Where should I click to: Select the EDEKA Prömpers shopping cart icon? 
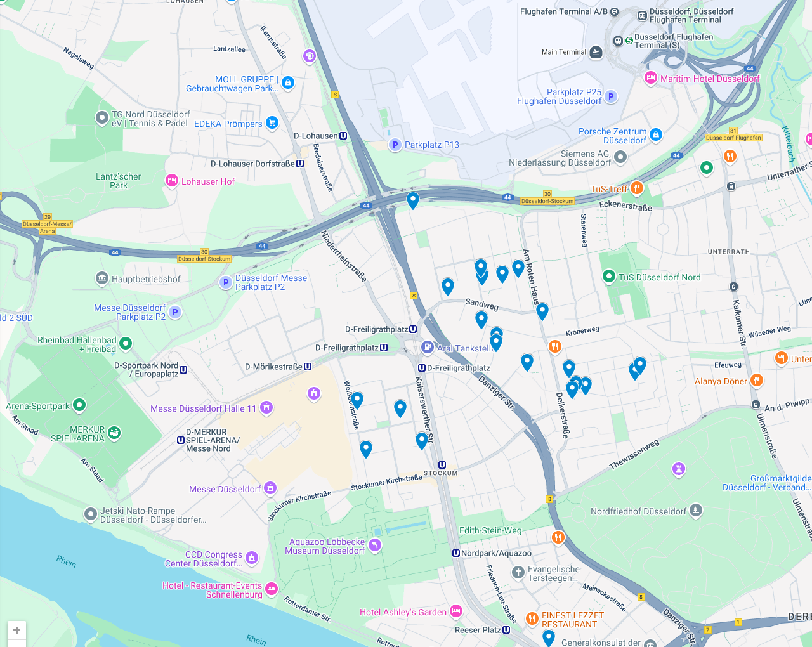(x=272, y=122)
